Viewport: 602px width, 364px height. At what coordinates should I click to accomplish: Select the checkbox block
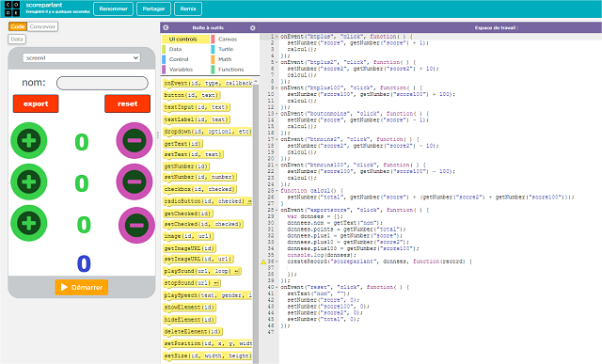point(200,189)
